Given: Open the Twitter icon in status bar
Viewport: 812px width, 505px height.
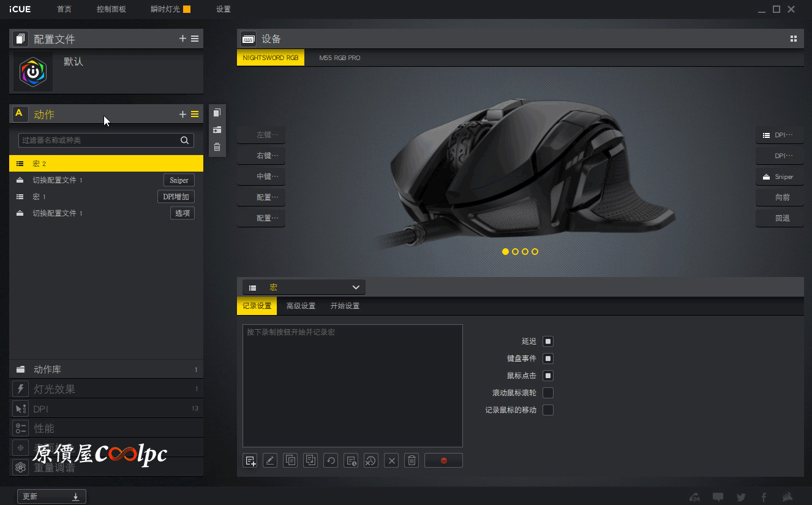Looking at the screenshot, I should [742, 497].
